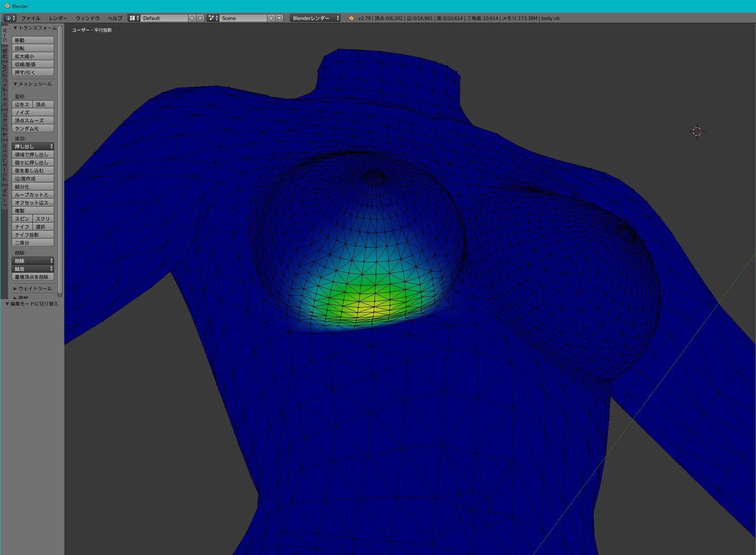
Task: Open the ウィンドウ menu
Action: pos(87,18)
